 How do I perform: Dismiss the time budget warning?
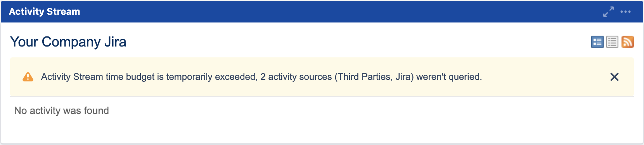click(x=615, y=77)
